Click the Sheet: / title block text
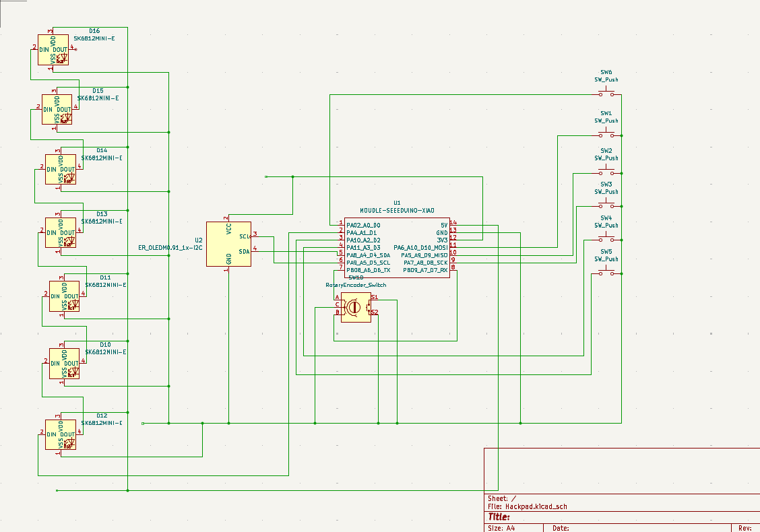Image resolution: width=760 pixels, height=532 pixels. click(x=502, y=498)
